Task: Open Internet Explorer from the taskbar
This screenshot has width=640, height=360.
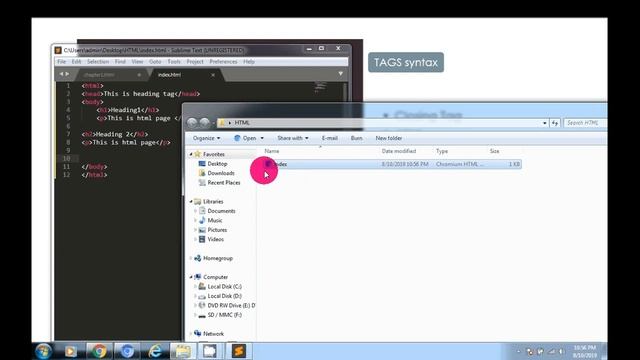Action: tap(155, 351)
